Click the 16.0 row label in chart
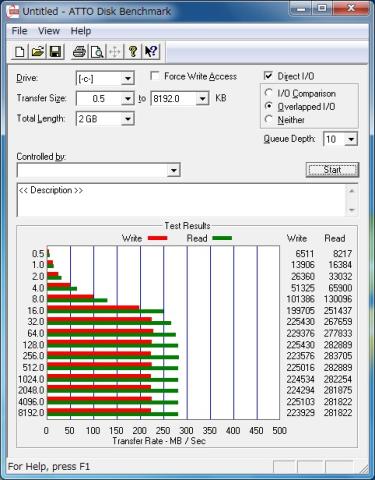The width and height of the screenshot is (375, 480). pos(36,311)
